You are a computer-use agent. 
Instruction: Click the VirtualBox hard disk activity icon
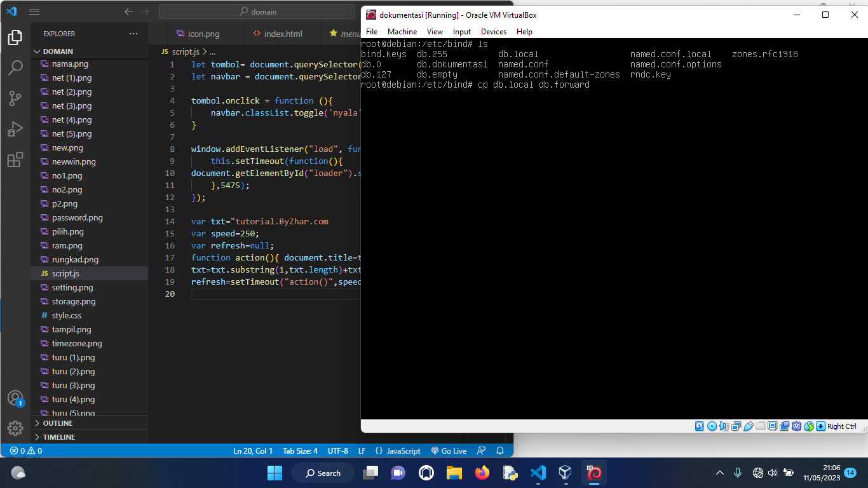coord(699,426)
